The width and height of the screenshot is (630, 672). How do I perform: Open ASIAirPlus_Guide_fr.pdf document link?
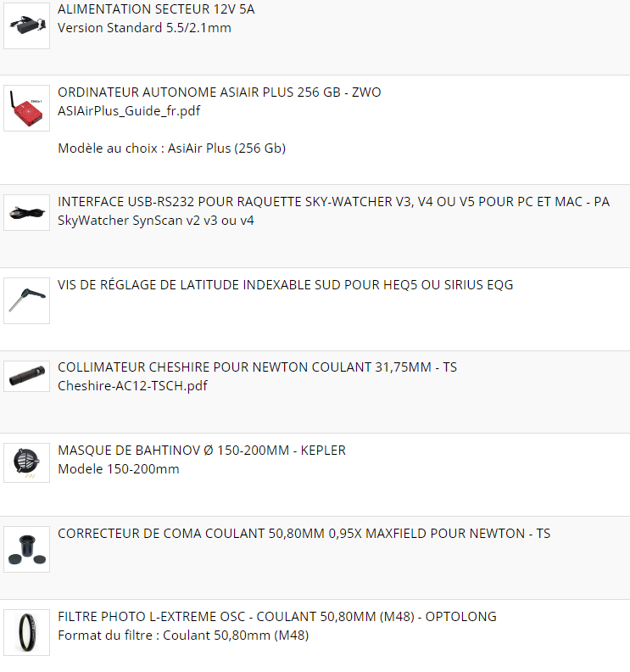click(129, 110)
